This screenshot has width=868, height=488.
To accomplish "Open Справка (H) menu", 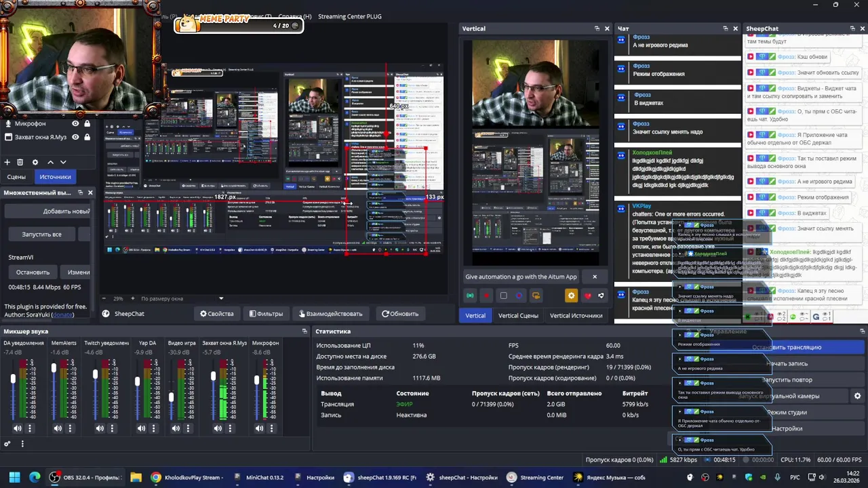I will pyautogui.click(x=294, y=16).
